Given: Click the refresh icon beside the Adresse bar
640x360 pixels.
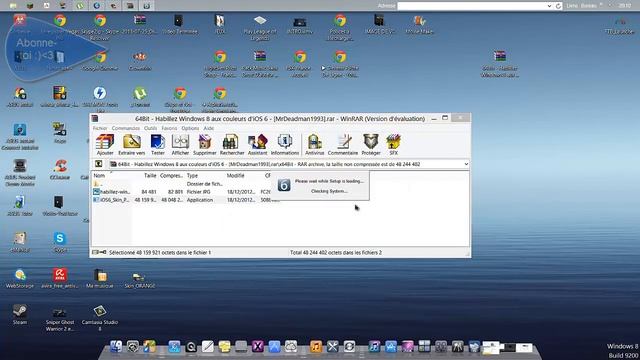Looking at the screenshot, I should coord(558,6).
